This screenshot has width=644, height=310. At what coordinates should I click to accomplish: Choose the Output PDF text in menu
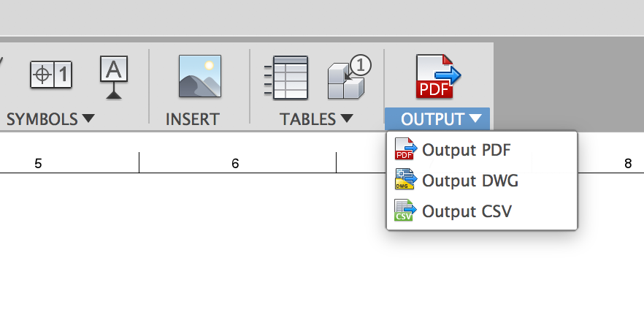pyautogui.click(x=466, y=150)
